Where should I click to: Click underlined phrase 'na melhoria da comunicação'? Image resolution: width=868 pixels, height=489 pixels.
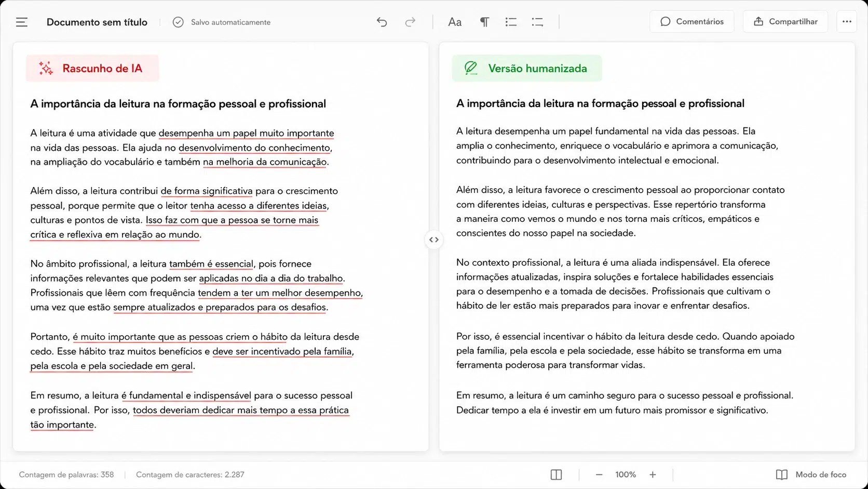tap(265, 162)
